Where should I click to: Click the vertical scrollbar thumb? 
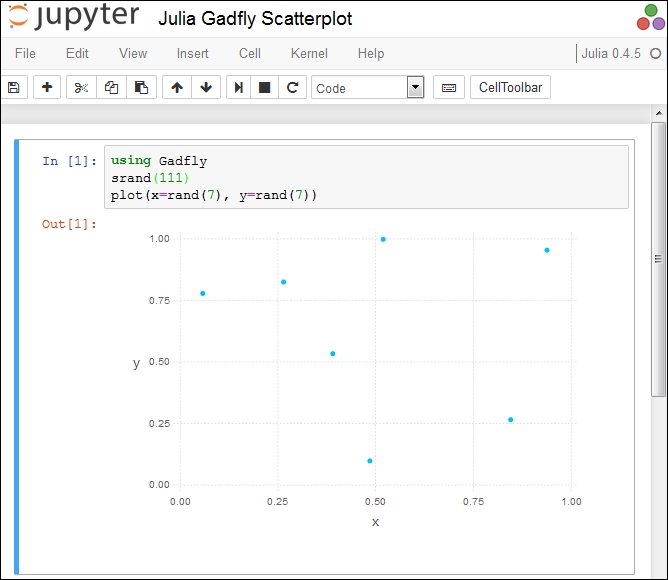[659, 259]
